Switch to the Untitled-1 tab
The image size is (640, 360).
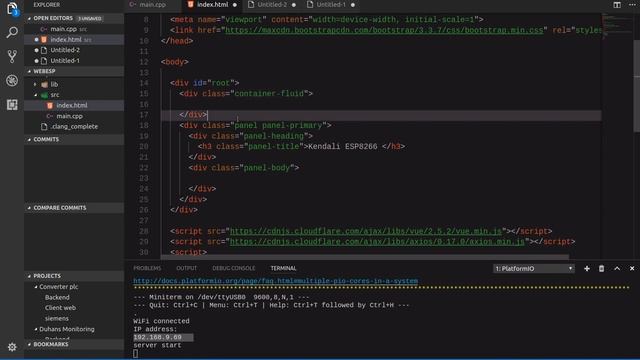(331, 4)
